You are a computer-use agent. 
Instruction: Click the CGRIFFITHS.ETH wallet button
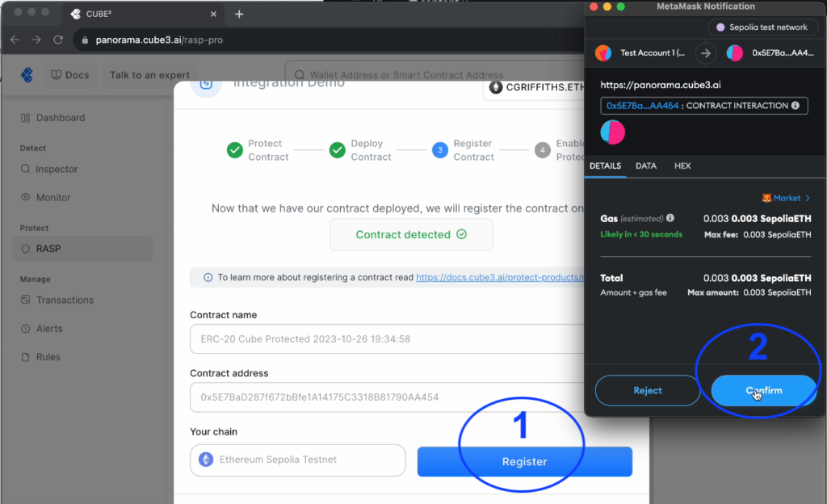(x=534, y=87)
